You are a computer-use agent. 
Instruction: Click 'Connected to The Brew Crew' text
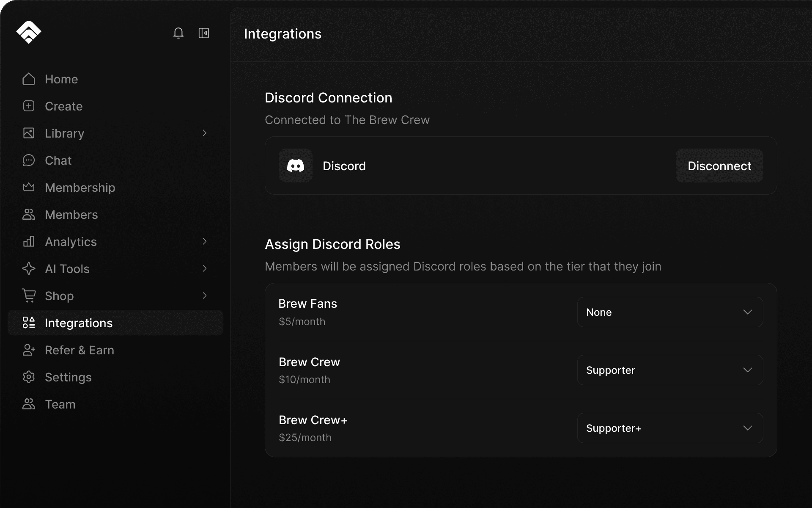tap(347, 120)
